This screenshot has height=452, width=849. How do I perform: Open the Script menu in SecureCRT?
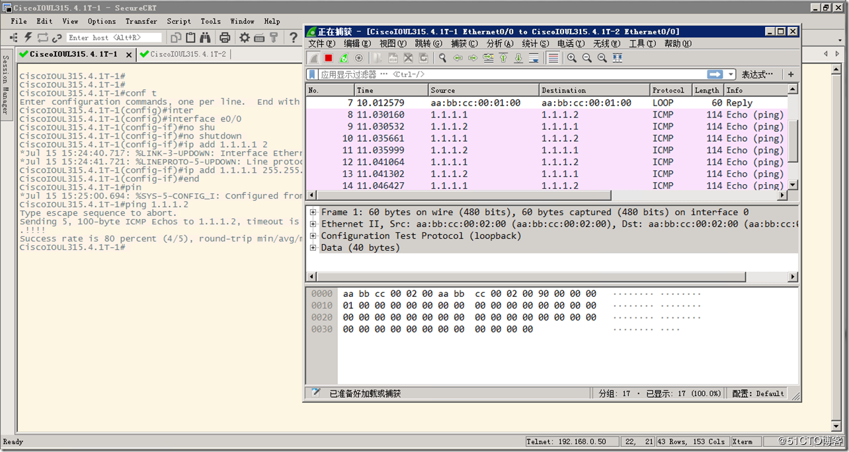click(179, 21)
